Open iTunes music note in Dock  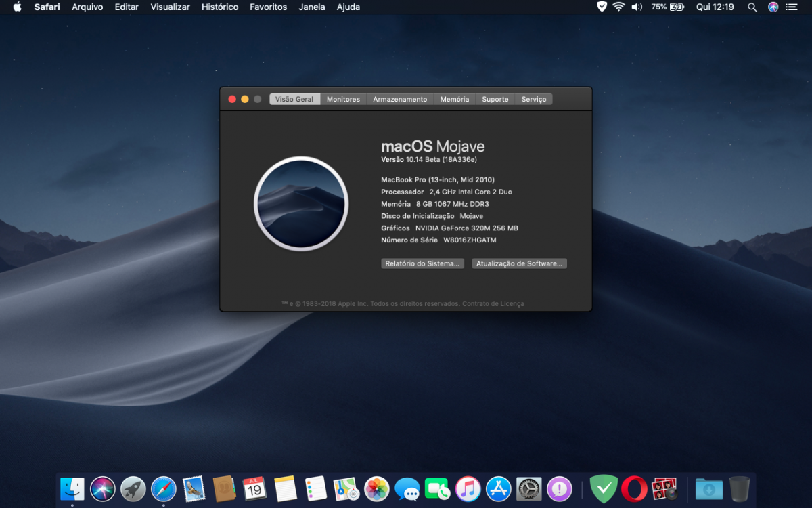[x=468, y=488]
